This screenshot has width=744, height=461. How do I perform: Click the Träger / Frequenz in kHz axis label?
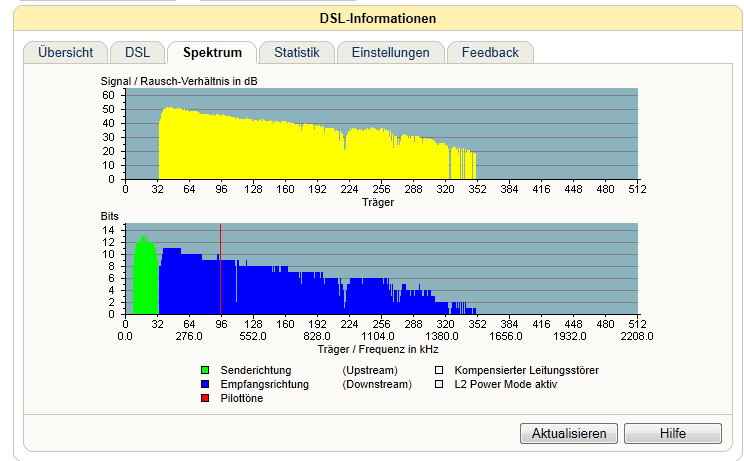(378, 350)
